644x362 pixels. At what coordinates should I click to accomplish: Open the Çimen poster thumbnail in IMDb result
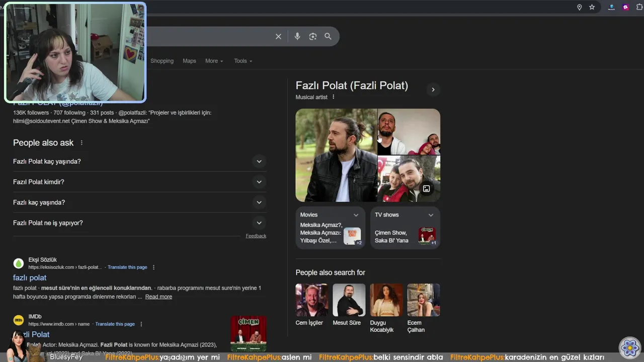coord(249,333)
